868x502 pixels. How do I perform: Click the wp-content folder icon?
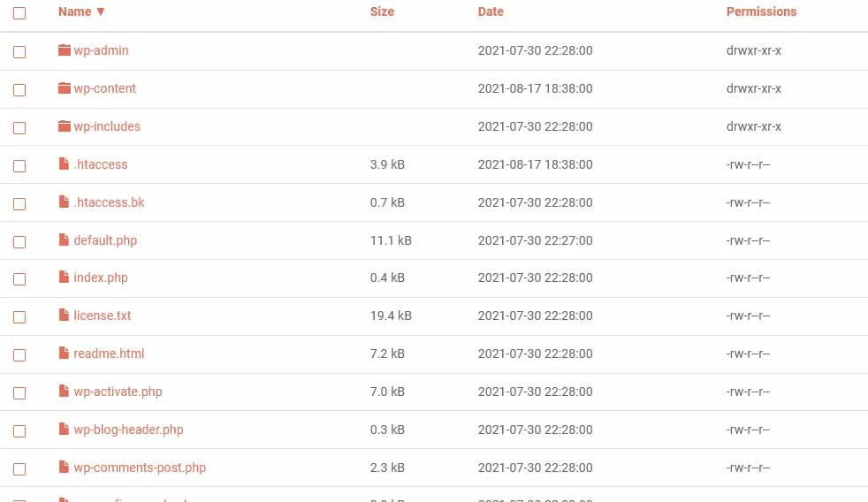pos(64,88)
